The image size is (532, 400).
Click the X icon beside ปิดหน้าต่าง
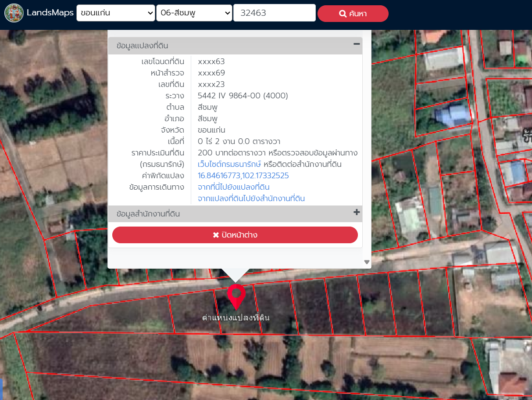[x=216, y=235]
